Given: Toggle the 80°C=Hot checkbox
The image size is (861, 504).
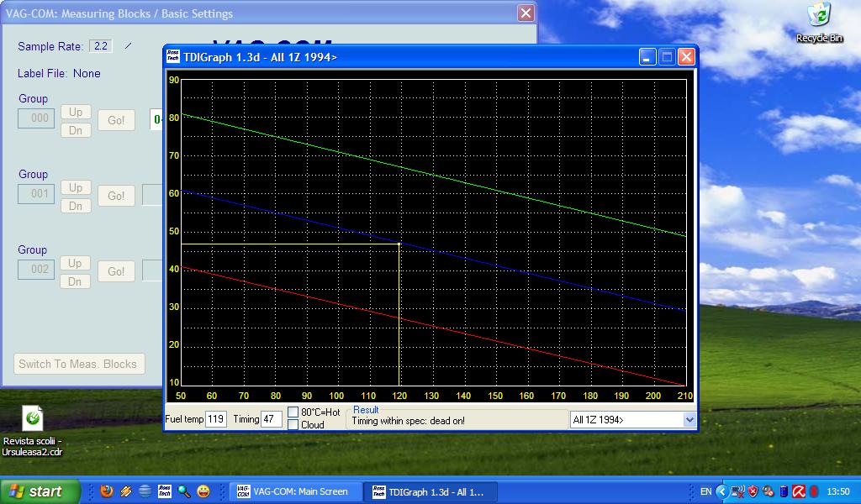Looking at the screenshot, I should [x=293, y=412].
